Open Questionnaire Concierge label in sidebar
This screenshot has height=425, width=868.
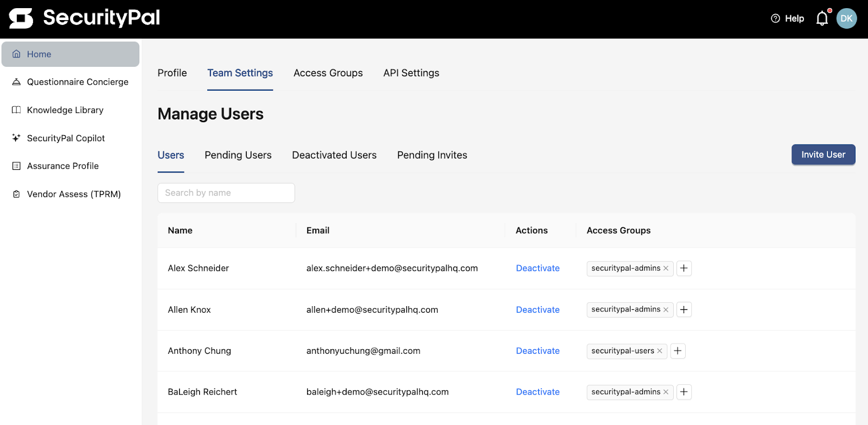[x=78, y=82]
